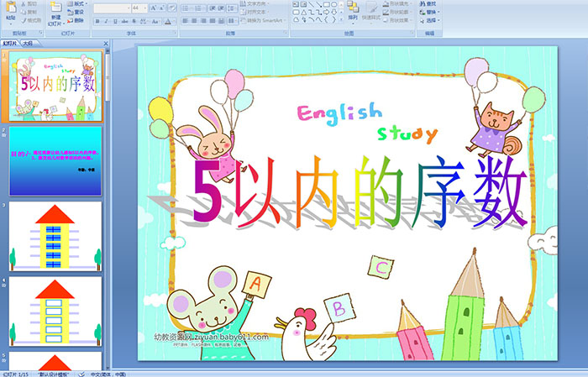Increase the list indent level

click(x=221, y=8)
